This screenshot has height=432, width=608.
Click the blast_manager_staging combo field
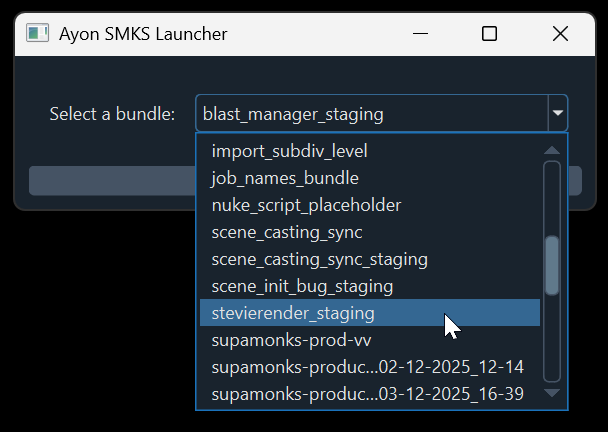pos(371,114)
